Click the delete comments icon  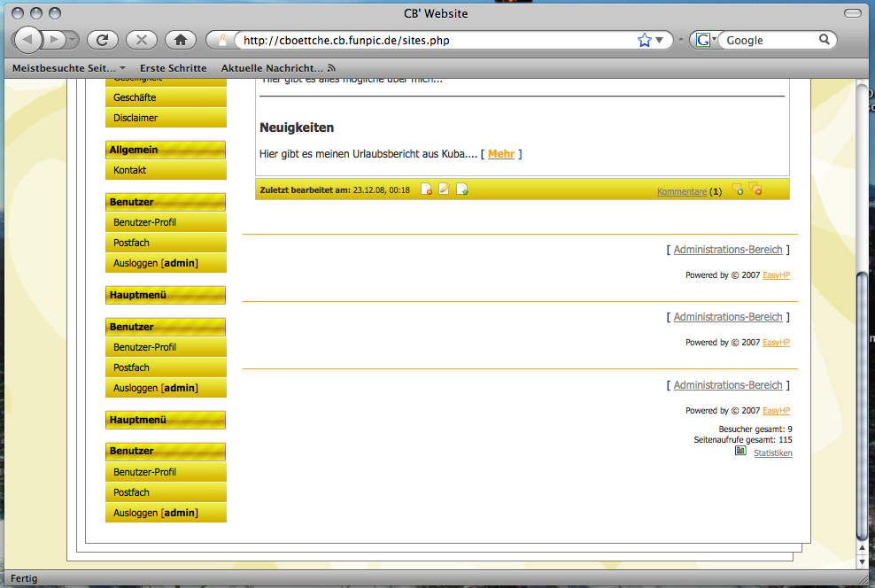pyautogui.click(x=755, y=189)
